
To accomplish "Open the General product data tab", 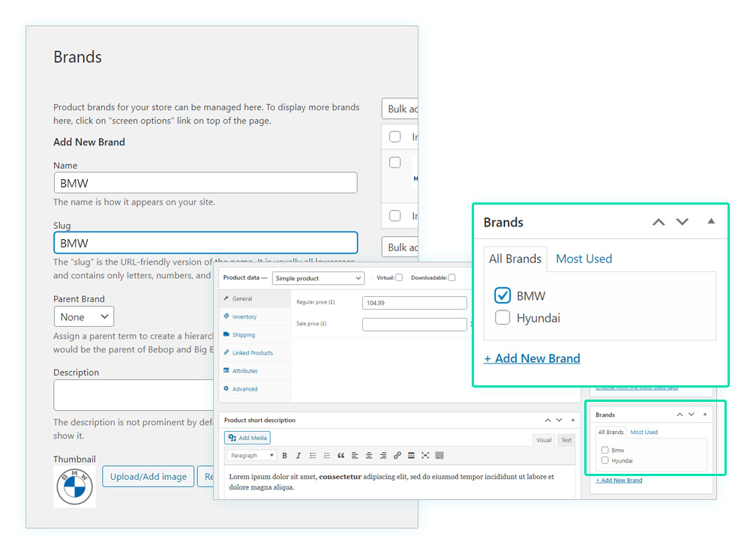I will (255, 298).
